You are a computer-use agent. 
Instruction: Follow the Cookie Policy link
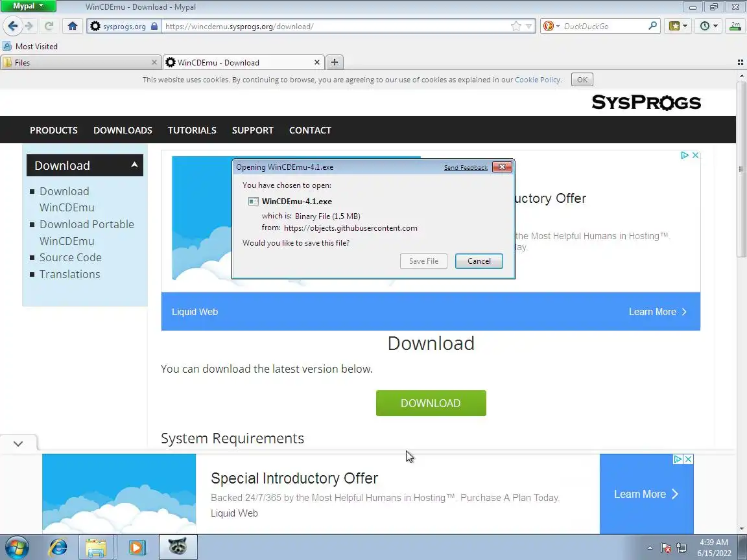pos(538,80)
